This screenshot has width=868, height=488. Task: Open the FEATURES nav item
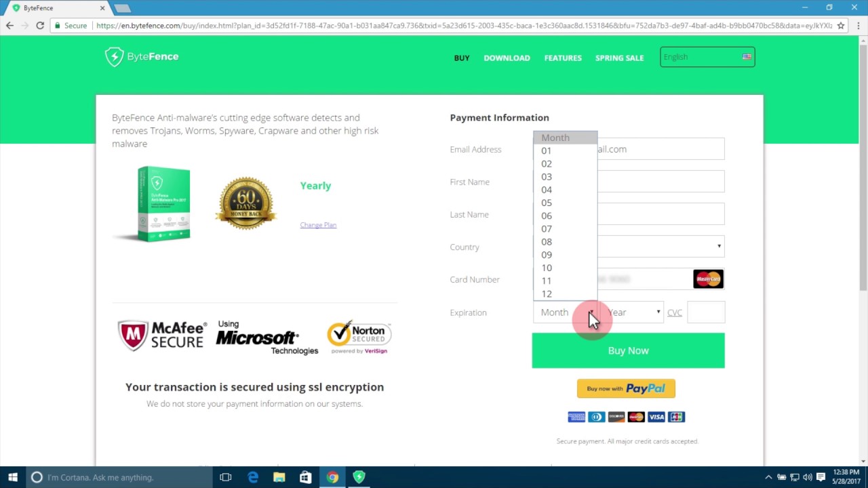[x=563, y=58]
